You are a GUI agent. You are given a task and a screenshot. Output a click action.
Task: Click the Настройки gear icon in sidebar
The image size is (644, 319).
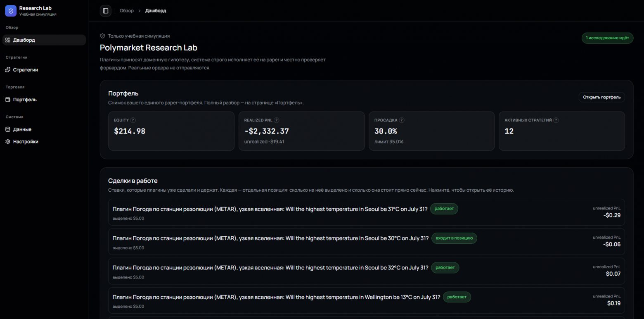click(x=8, y=142)
